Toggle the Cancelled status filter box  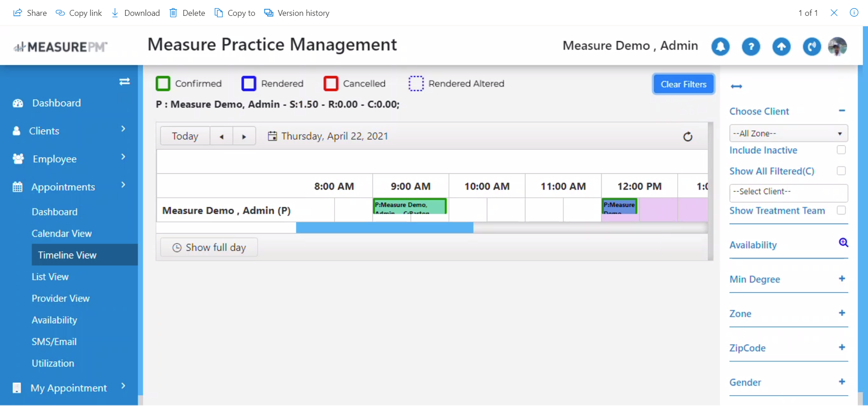[x=331, y=84]
